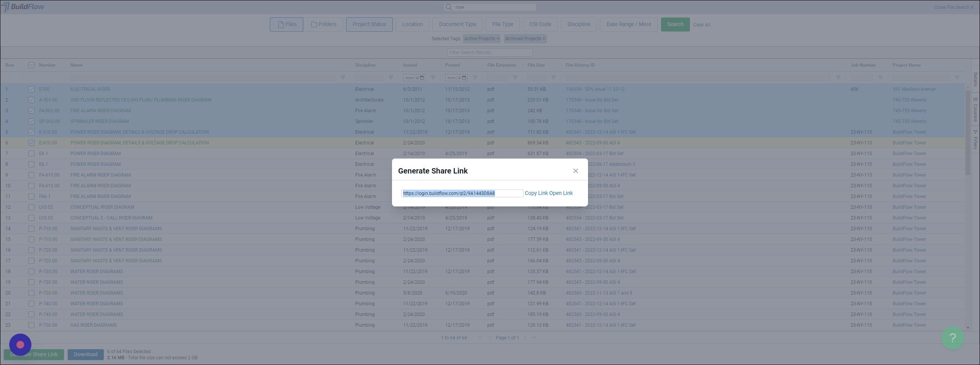Open the Discipline column filter funnel
The height and width of the screenshot is (365, 980).
click(x=390, y=78)
